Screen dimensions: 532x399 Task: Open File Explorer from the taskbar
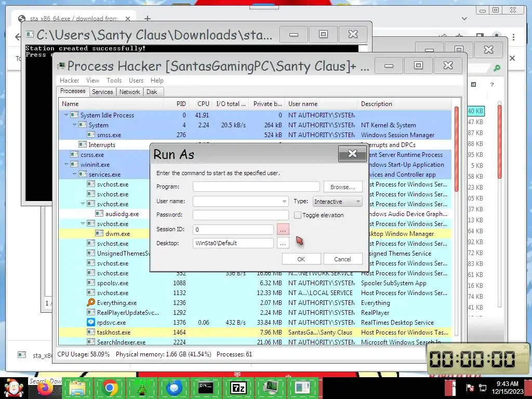tap(77, 388)
